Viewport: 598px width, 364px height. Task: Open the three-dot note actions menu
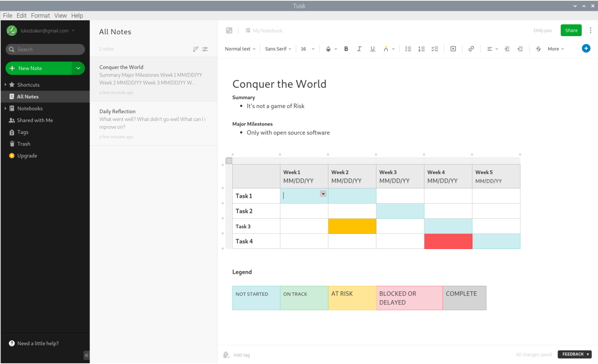591,30
